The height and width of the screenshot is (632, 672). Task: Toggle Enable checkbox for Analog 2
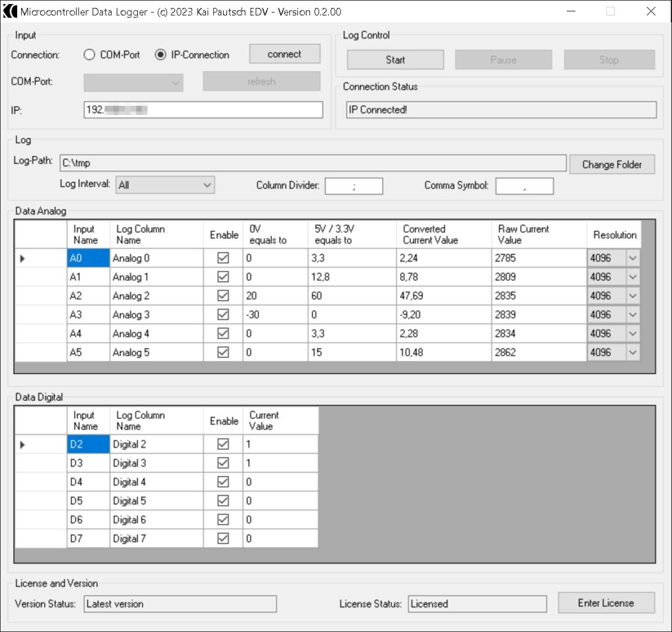click(223, 295)
